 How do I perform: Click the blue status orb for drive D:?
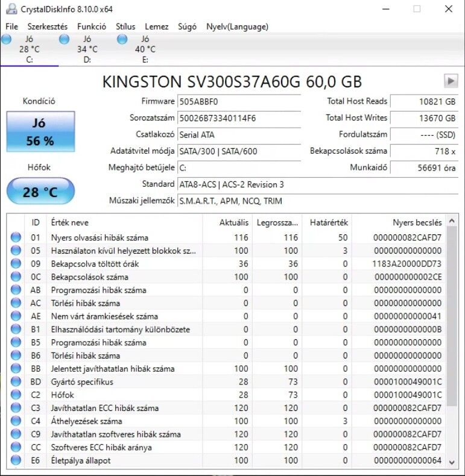pos(64,39)
